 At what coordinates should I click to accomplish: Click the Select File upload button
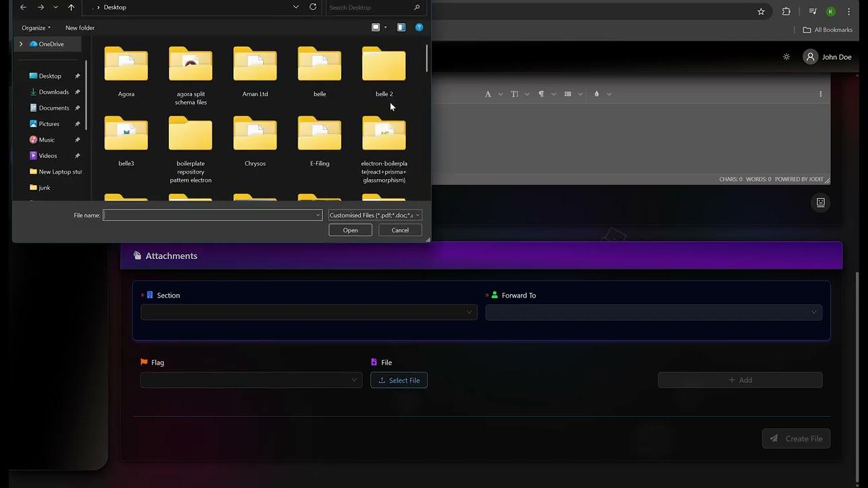[x=399, y=380]
